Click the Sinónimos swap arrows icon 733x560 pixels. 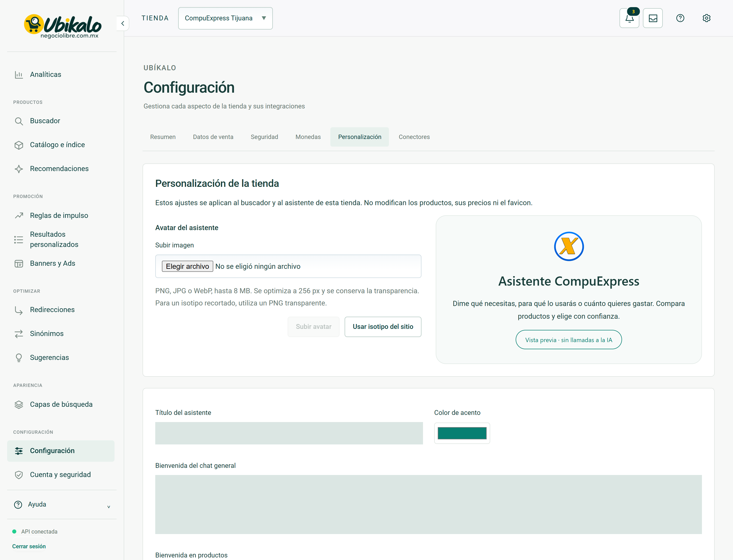[x=19, y=334]
